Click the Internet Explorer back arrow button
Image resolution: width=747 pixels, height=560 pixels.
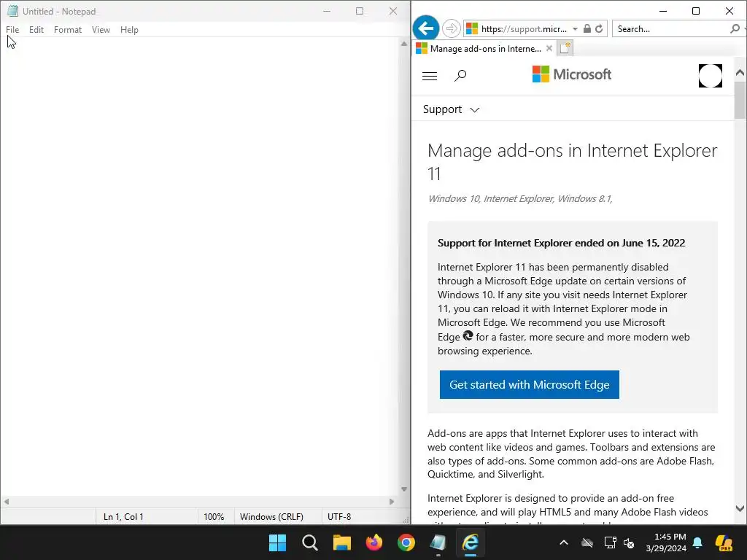[426, 28]
